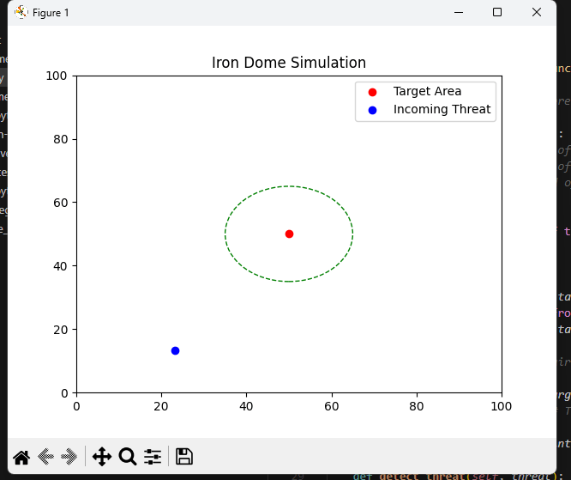Click the x-axis tick label 80
The image size is (571, 480).
tap(417, 406)
